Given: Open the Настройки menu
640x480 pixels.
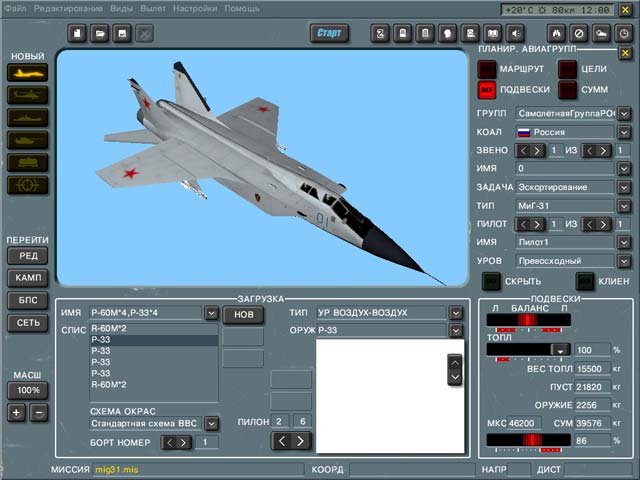Looking at the screenshot, I should (195, 9).
